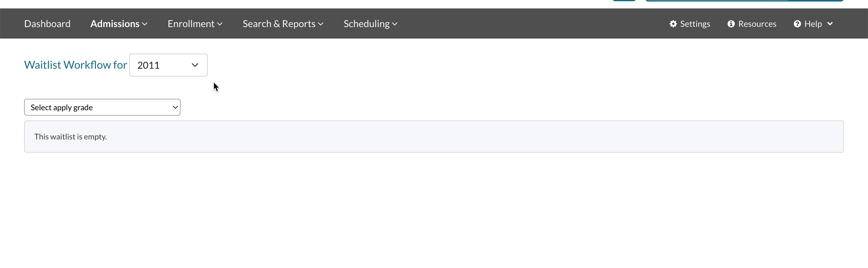The width and height of the screenshot is (868, 268).
Task: Open the Enrollment menu
Action: [191, 24]
